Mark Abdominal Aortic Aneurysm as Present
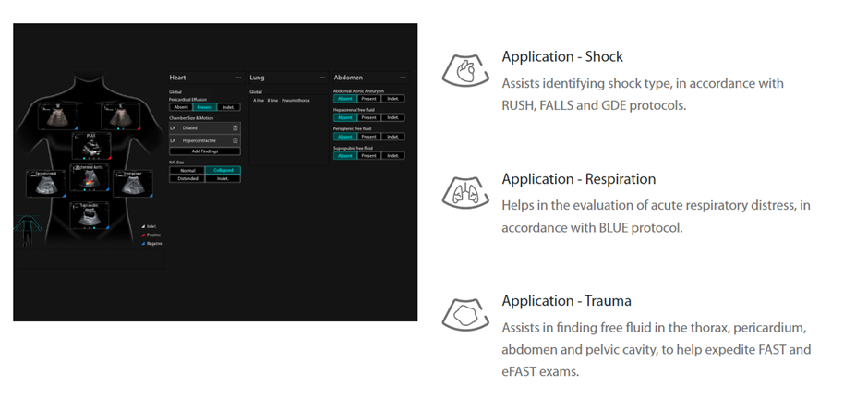 coord(368,99)
